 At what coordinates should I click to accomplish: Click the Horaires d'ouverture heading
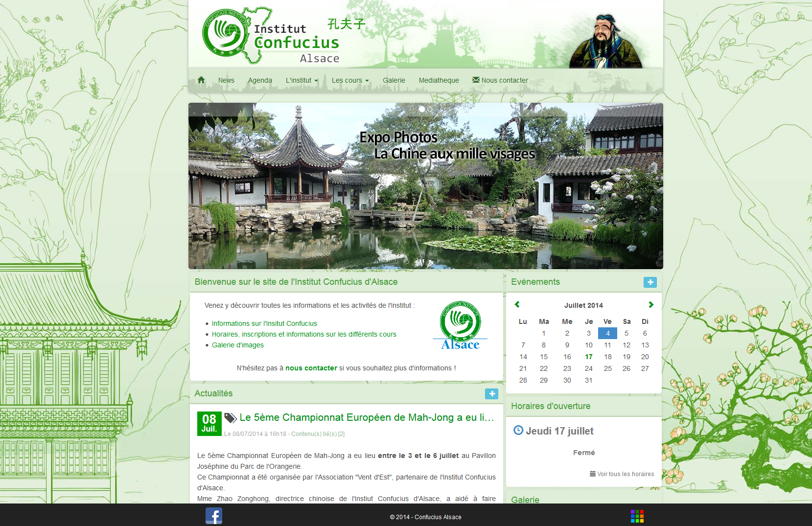click(551, 406)
